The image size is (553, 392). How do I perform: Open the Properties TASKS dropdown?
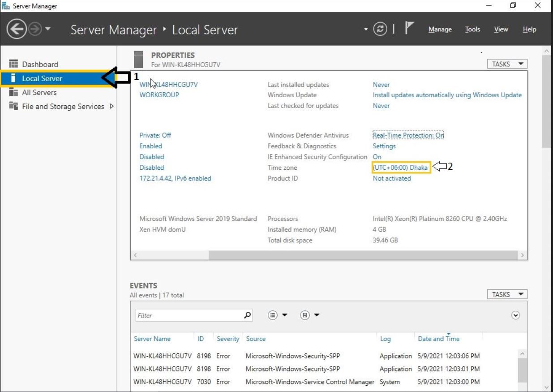click(507, 64)
